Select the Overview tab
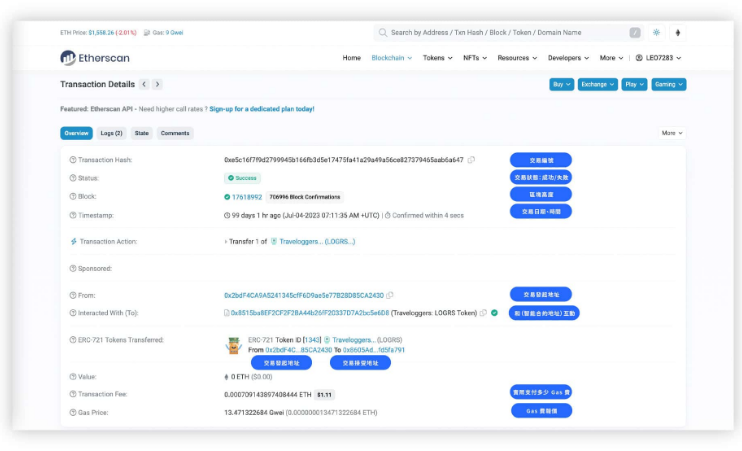Image resolution: width=742 pixels, height=451 pixels. point(76,133)
